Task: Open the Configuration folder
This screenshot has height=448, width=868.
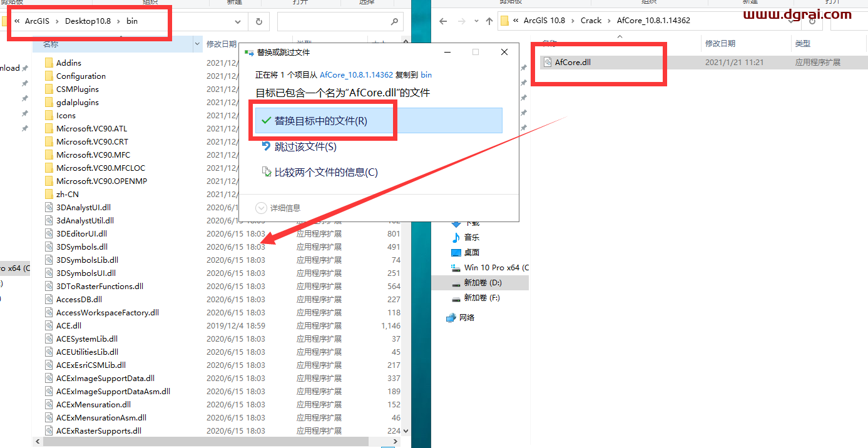Action: [79, 75]
